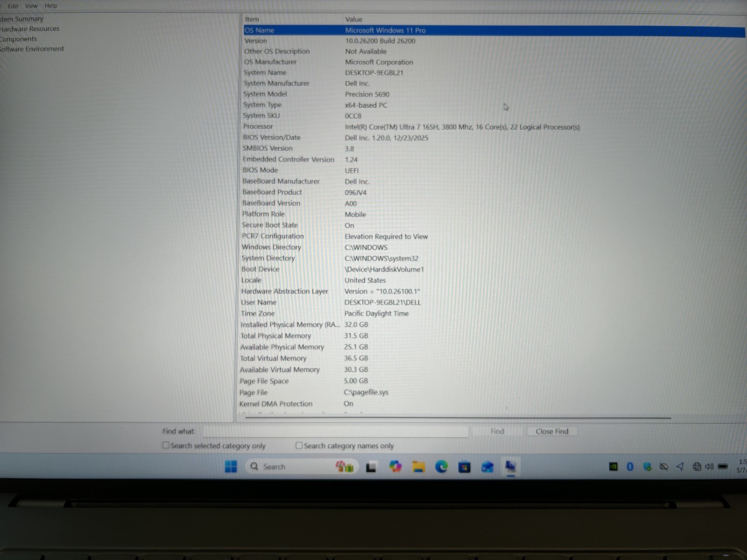Viewport: 747px width, 560px height.
Task: Select the Kernel DMA Protection row
Action: [494, 404]
